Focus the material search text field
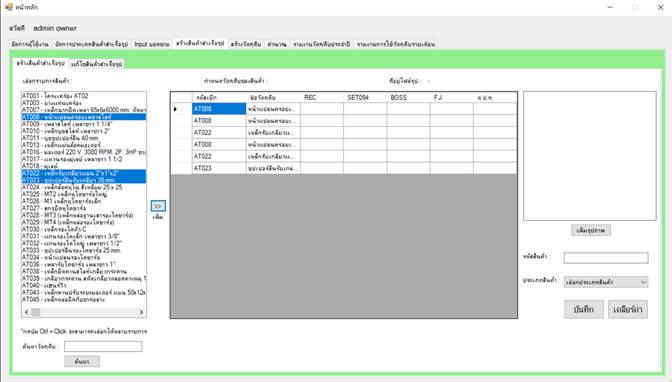 point(103,346)
